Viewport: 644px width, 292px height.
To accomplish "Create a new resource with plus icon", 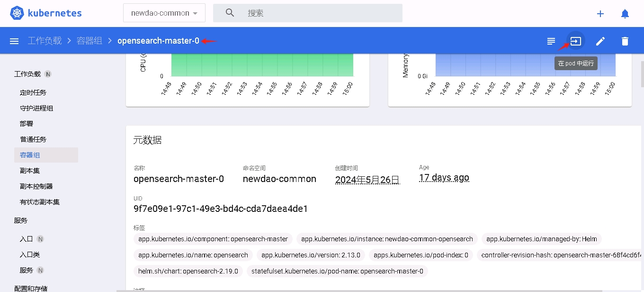I will coord(600,14).
